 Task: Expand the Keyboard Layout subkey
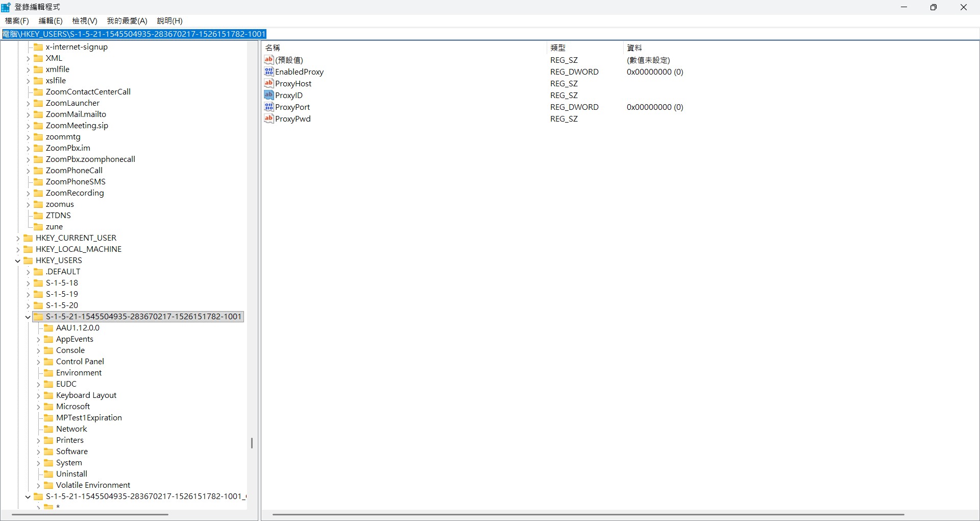pyautogui.click(x=38, y=395)
